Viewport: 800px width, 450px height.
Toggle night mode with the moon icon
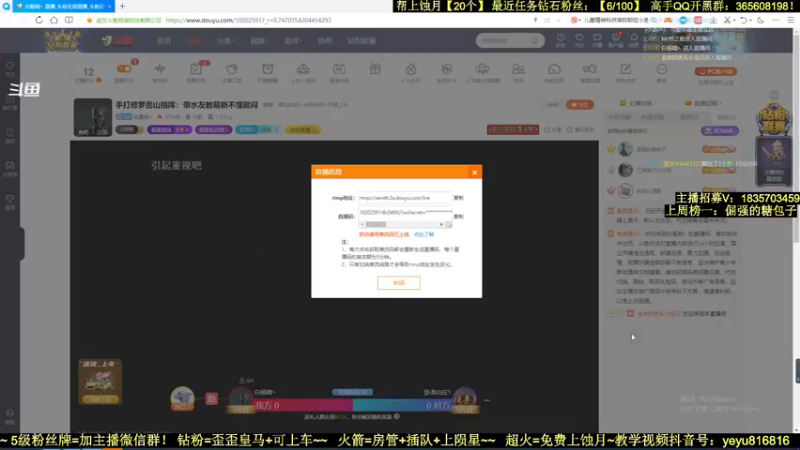point(761,20)
